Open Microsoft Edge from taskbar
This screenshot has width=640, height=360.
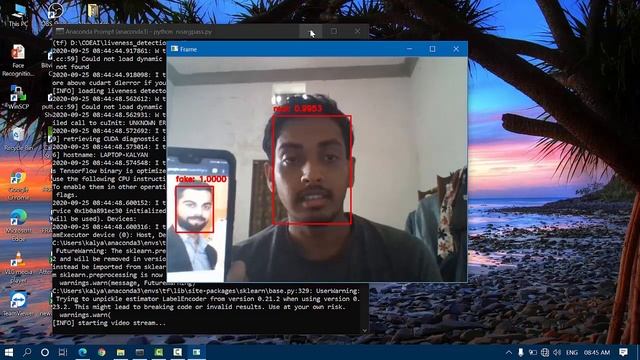[82, 352]
